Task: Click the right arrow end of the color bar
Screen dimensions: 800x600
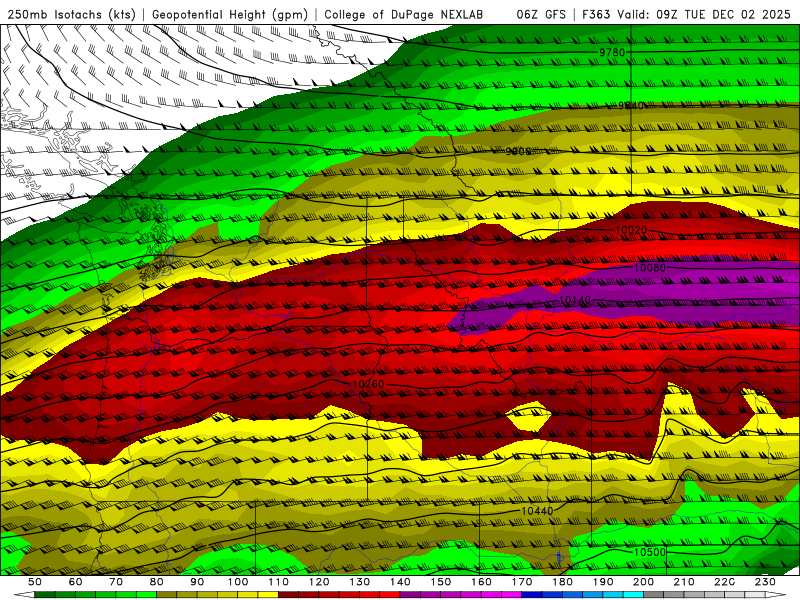Action: pyautogui.click(x=775, y=594)
